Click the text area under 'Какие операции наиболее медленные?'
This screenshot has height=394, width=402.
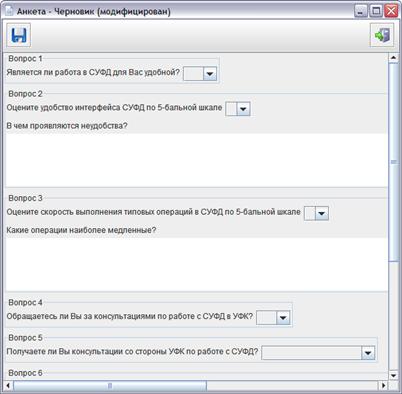(x=196, y=265)
